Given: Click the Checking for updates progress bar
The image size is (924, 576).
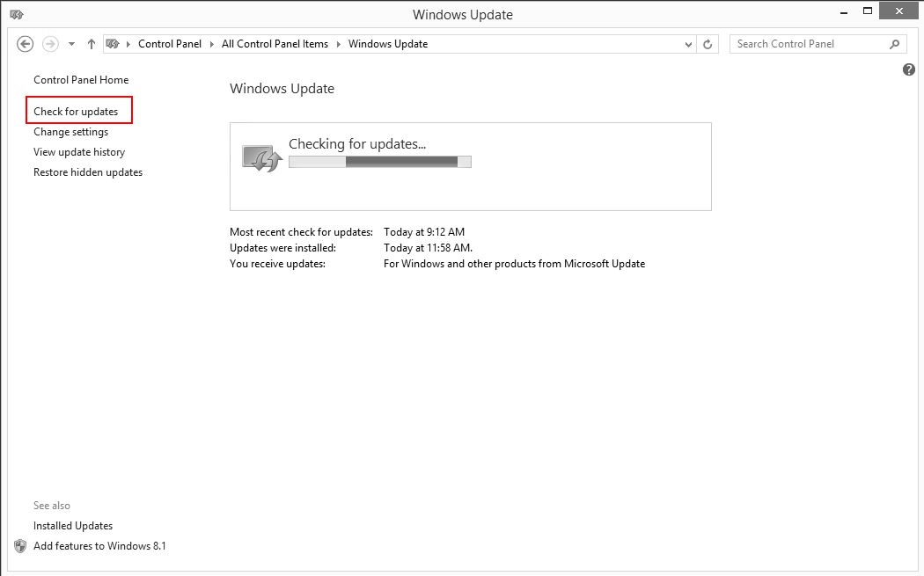Looking at the screenshot, I should click(x=380, y=162).
